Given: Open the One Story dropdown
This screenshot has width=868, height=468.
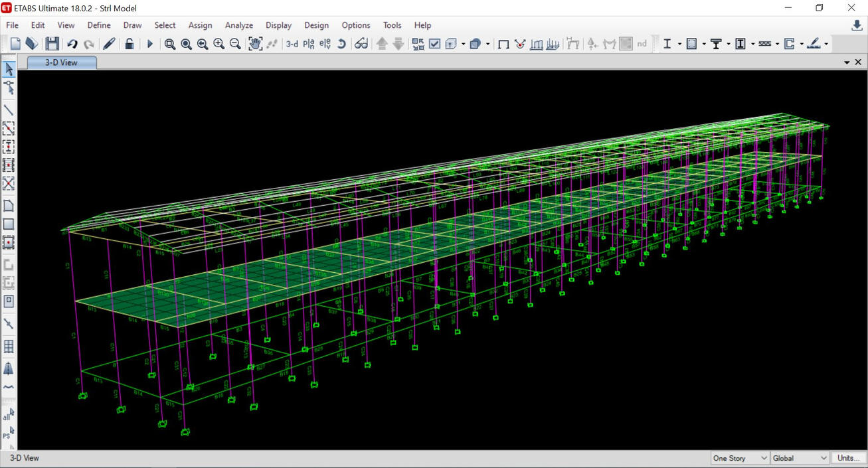Looking at the screenshot, I should pos(738,458).
